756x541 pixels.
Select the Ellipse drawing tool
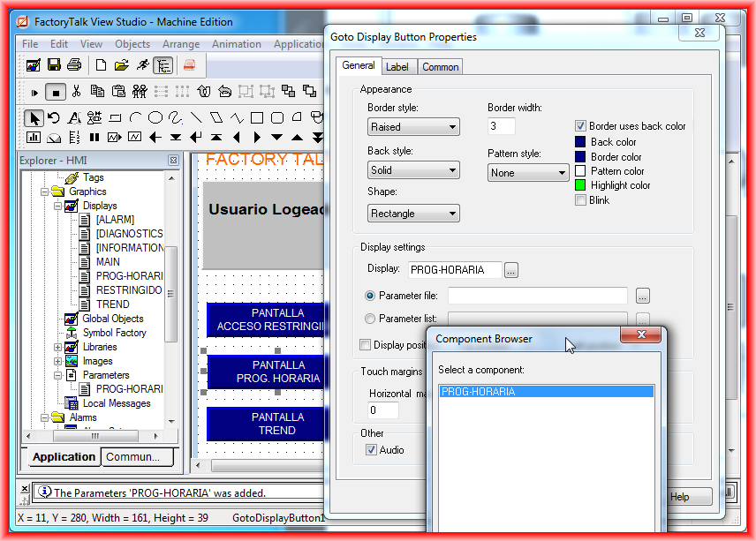155,117
